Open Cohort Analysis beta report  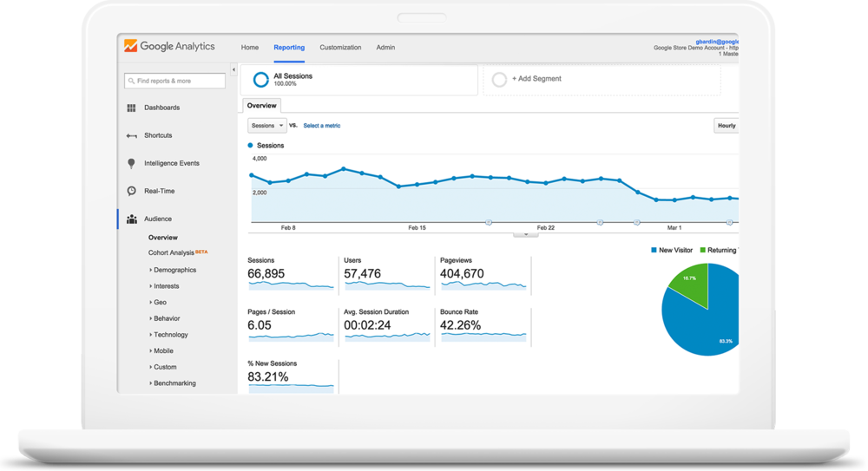point(178,252)
